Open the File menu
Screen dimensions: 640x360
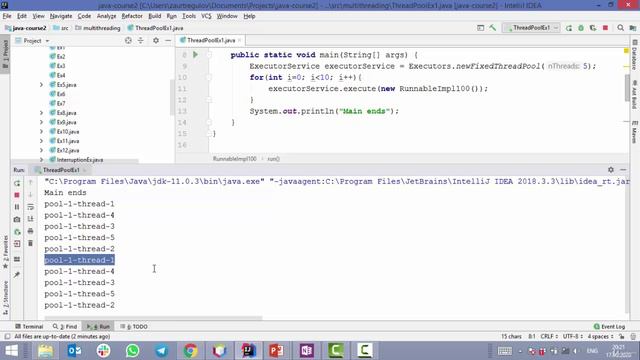pyautogui.click(x=7, y=16)
